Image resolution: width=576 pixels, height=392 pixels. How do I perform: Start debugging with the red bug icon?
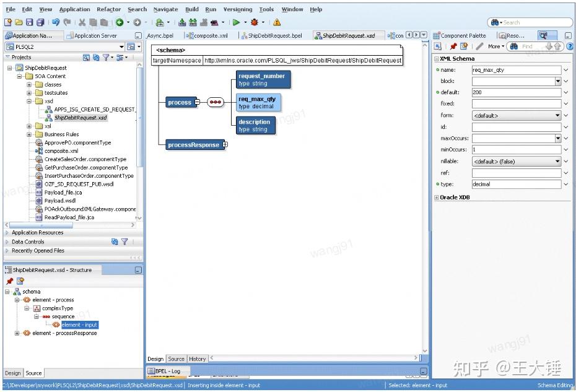(254, 22)
